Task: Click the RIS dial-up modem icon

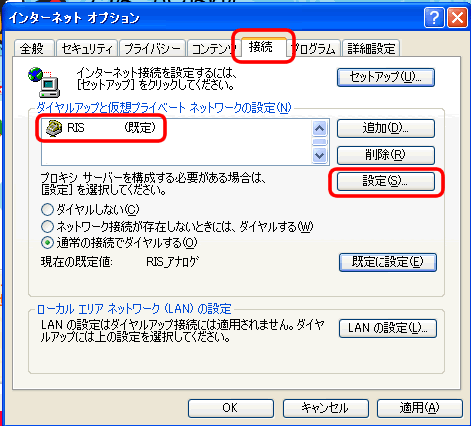Action: pyautogui.click(x=54, y=128)
